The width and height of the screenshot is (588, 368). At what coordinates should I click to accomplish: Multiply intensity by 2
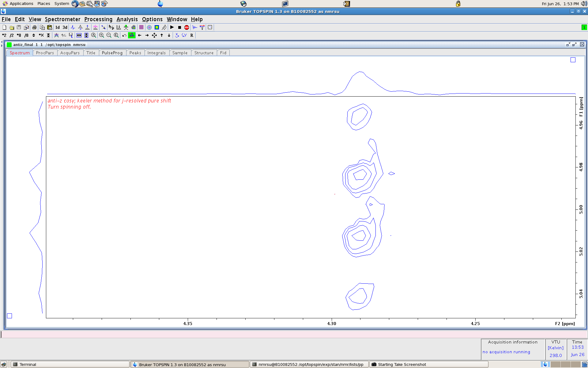(x=4, y=35)
